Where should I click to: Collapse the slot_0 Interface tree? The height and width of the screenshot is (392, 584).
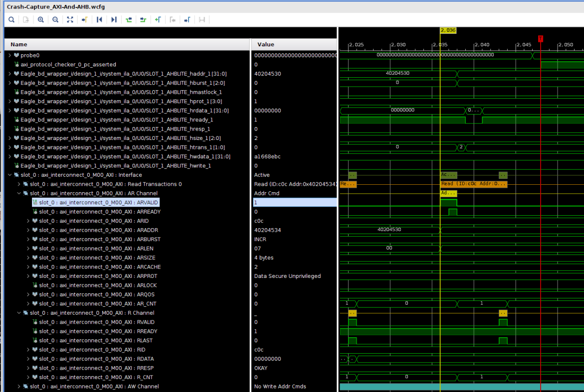(9, 175)
